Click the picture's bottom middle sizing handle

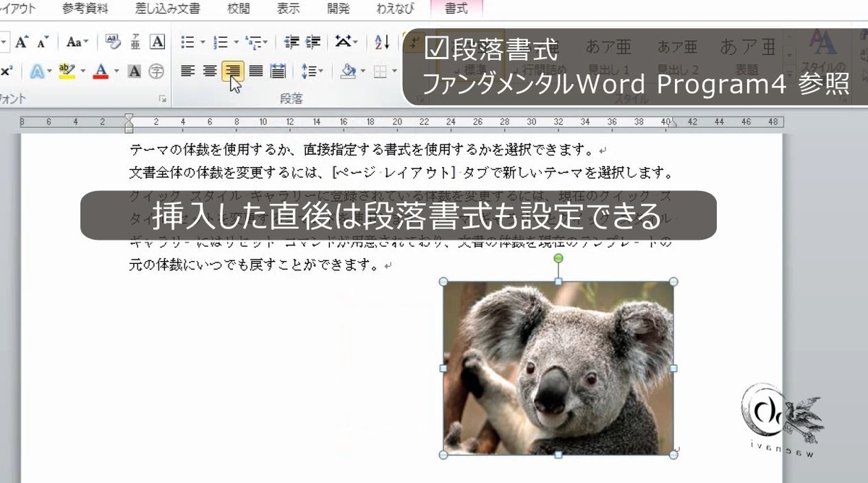click(558, 455)
